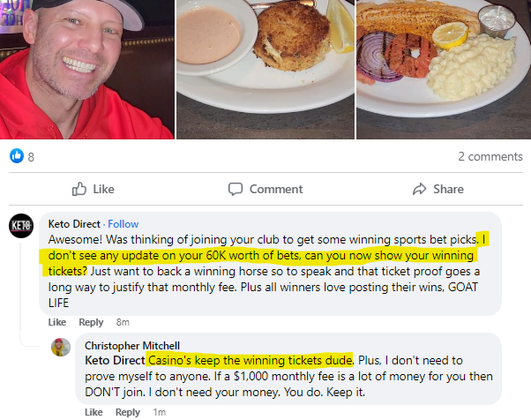Viewport: 531px width, 420px height.
Task: Follow the Keto Direct page
Action: [x=123, y=224]
